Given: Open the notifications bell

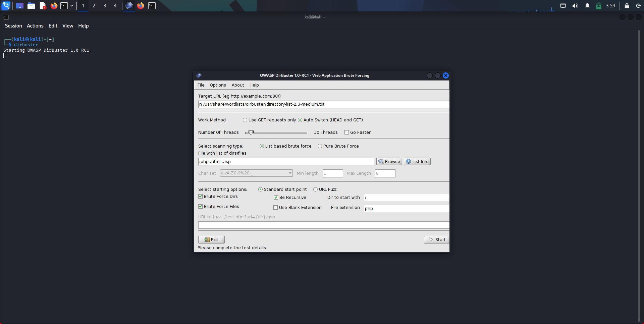Looking at the screenshot, I should (587, 6).
